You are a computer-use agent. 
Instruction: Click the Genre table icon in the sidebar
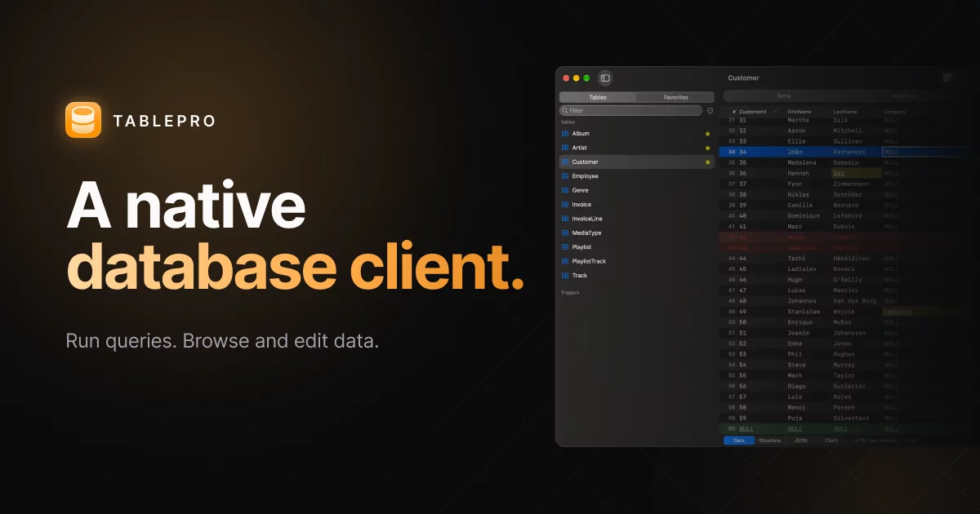pos(565,190)
